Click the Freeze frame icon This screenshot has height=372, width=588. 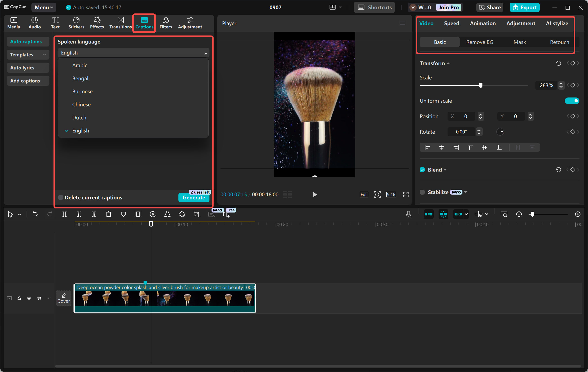click(138, 214)
